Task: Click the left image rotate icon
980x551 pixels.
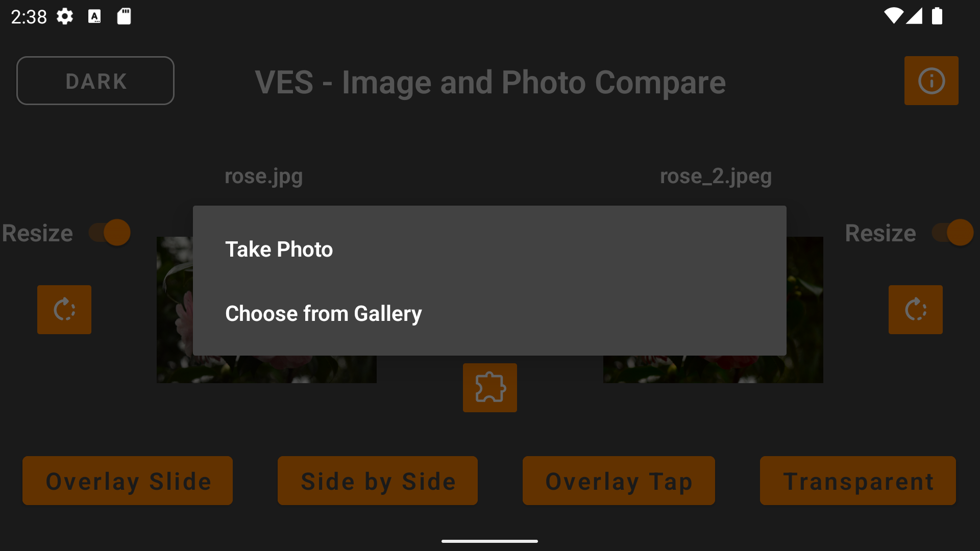Action: pos(64,310)
